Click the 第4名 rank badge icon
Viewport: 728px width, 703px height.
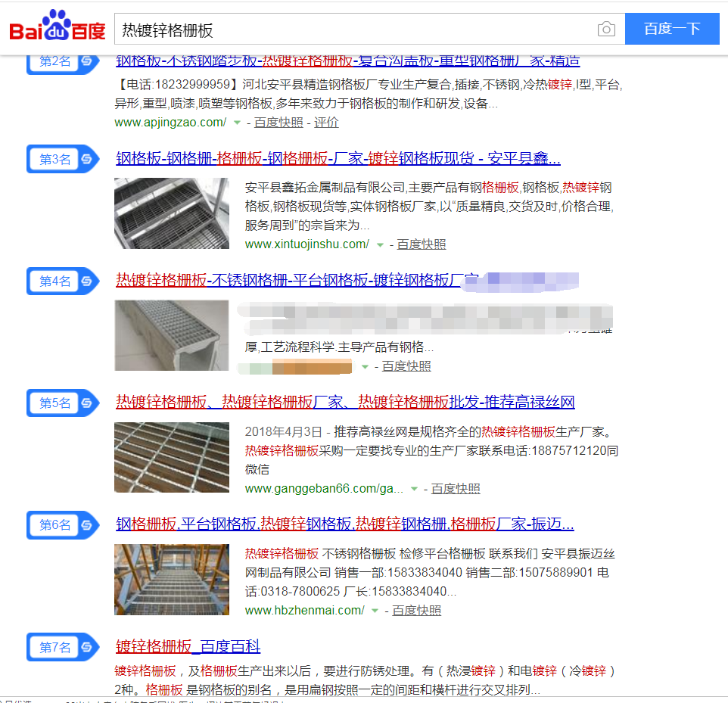tap(63, 281)
